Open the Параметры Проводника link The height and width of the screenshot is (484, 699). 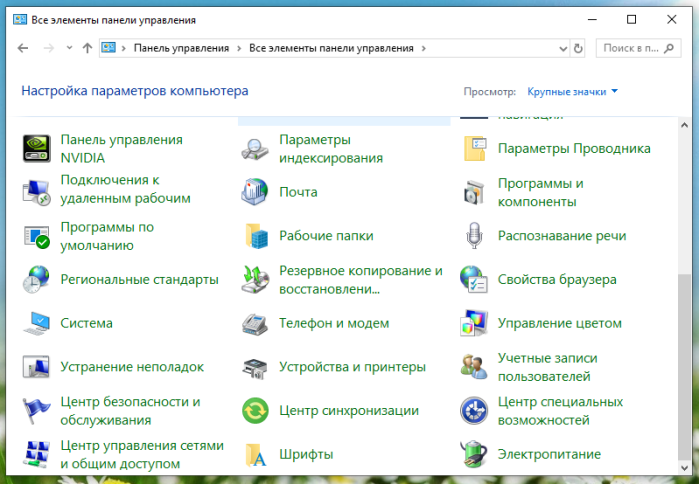point(574,148)
